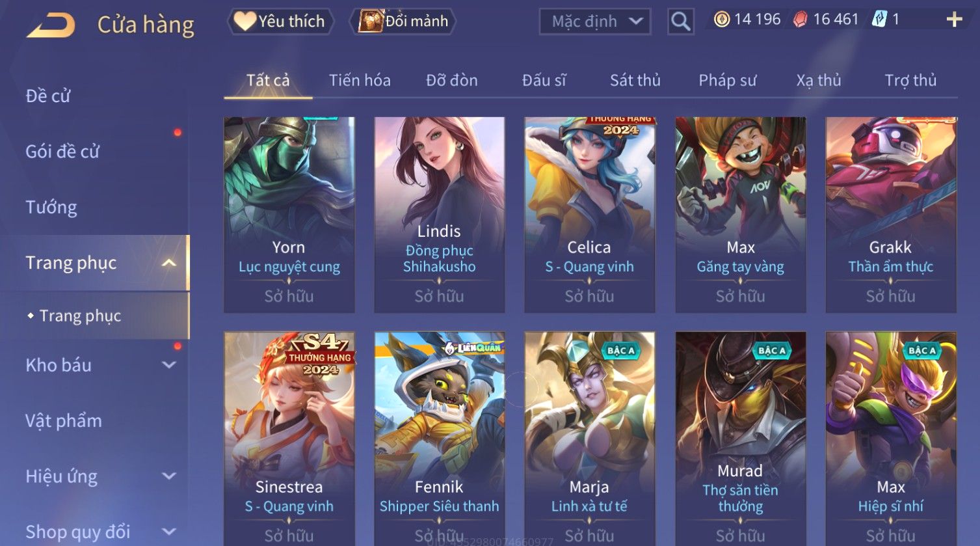Collapse the Trang phục sidebar section
This screenshot has height=546, width=980.
point(168,263)
